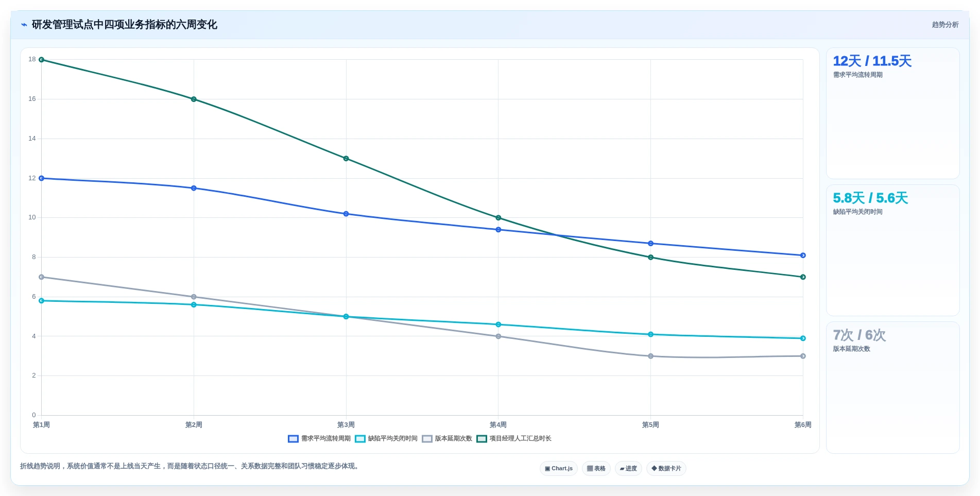Click dark green data point at 第4周 (10)

pyautogui.click(x=498, y=218)
